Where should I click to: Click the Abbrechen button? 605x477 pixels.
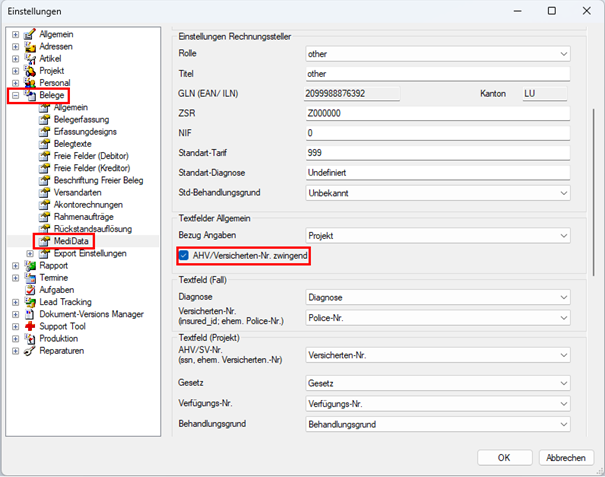[x=566, y=458]
